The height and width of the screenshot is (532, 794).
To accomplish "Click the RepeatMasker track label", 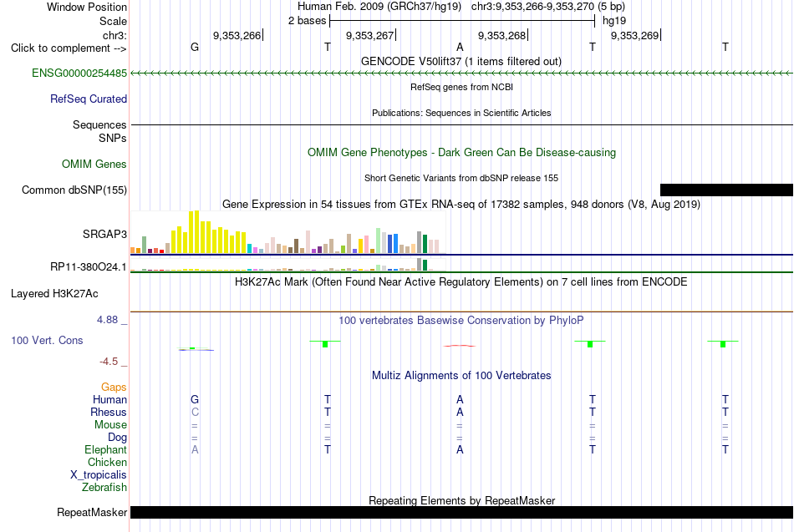I will tap(92, 513).
